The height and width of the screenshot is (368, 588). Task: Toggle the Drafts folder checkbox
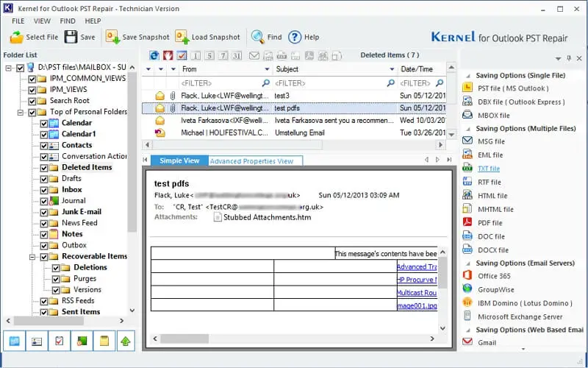point(44,179)
